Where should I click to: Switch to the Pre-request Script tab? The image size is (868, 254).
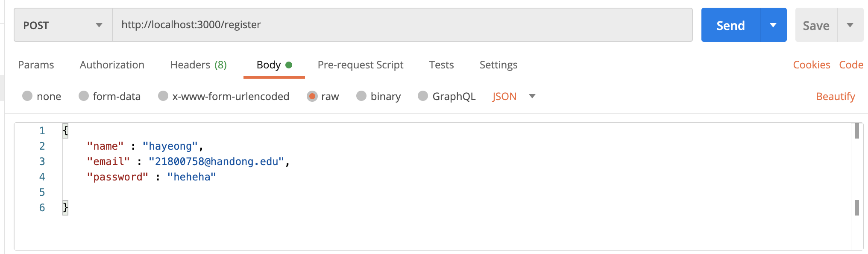tap(361, 65)
